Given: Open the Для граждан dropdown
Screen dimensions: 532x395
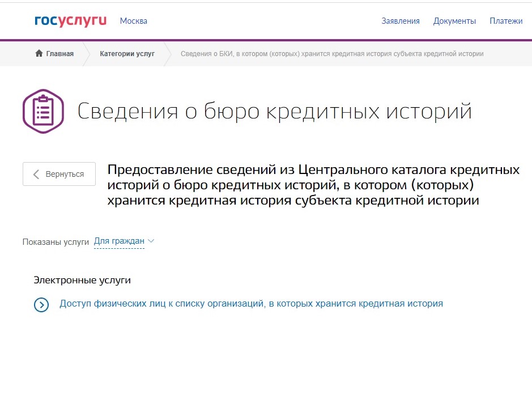Looking at the screenshot, I should (119, 241).
